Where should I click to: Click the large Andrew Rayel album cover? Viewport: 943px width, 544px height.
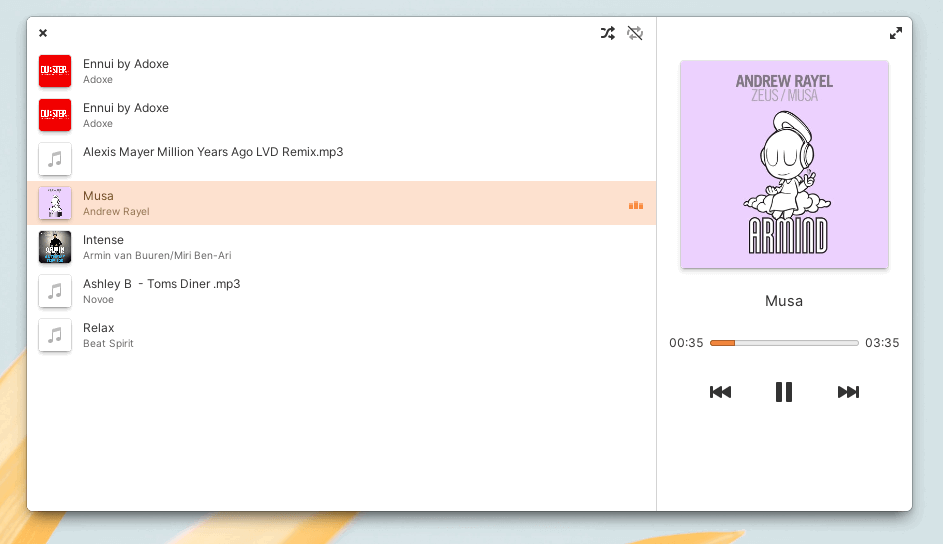[x=784, y=164]
